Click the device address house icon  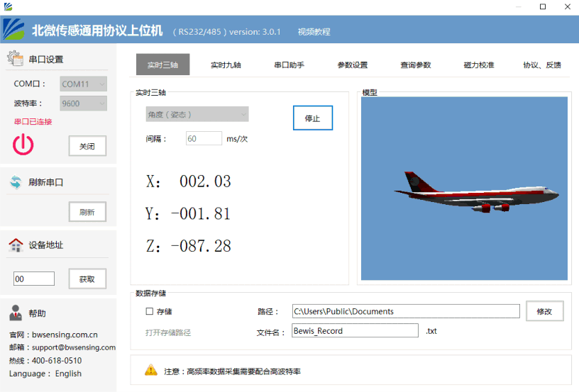point(16,245)
